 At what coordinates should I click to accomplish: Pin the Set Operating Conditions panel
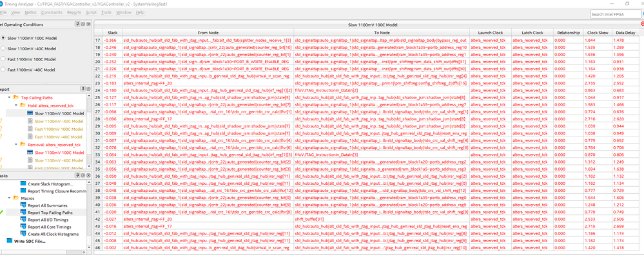[77, 24]
